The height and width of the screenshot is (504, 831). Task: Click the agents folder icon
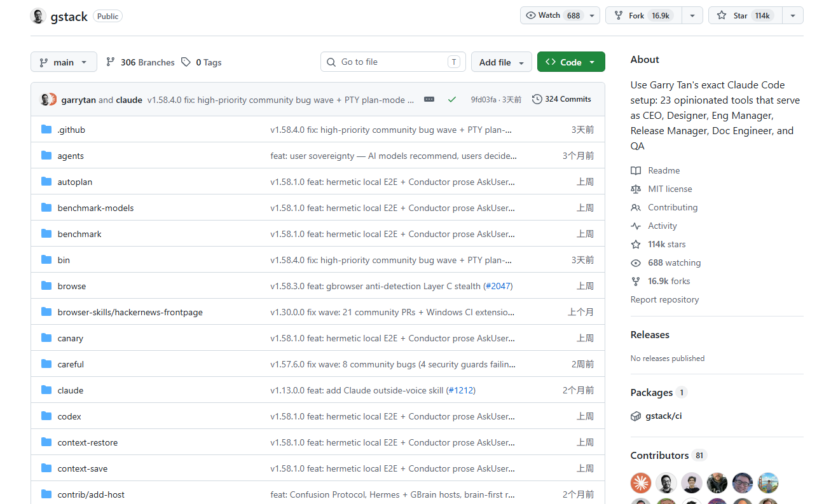(x=46, y=156)
